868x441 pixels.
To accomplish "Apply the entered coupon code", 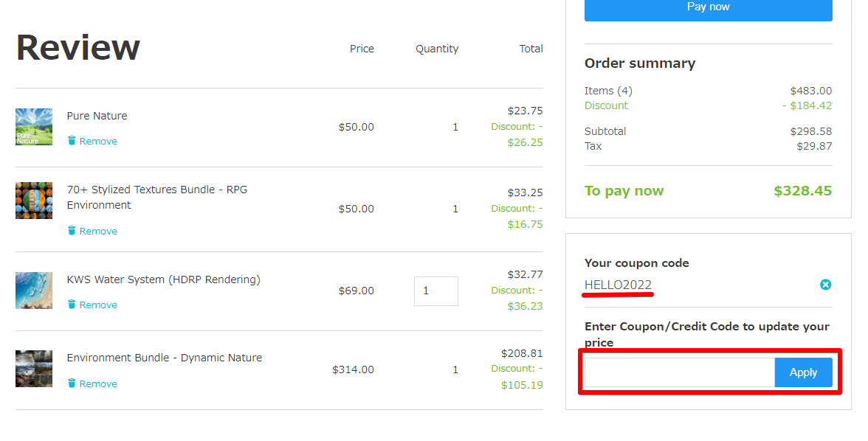I will click(x=803, y=372).
